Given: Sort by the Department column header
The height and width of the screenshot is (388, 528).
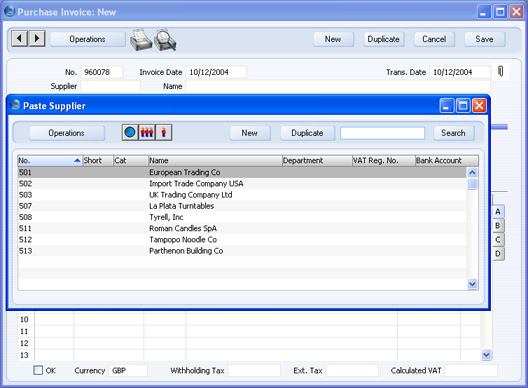Looking at the screenshot, I should click(317, 160).
